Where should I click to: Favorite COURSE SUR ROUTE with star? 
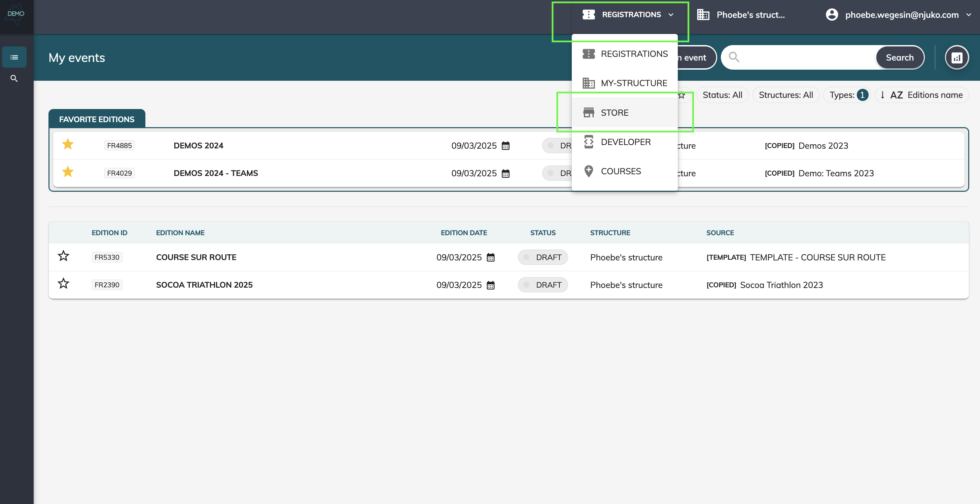pyautogui.click(x=64, y=256)
